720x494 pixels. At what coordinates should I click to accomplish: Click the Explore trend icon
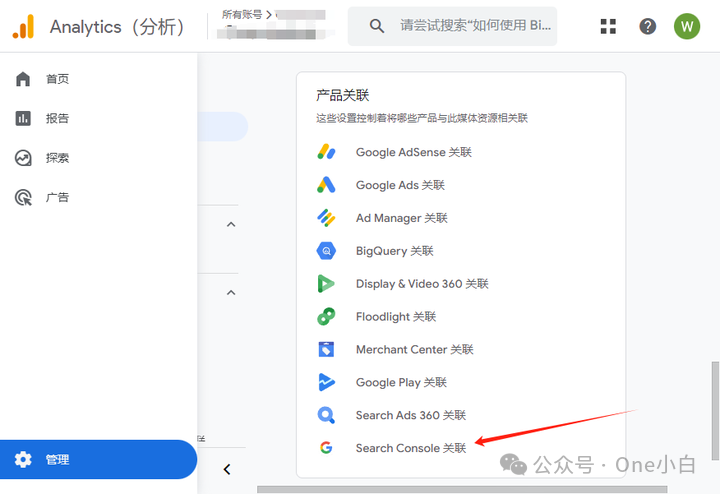tap(23, 158)
